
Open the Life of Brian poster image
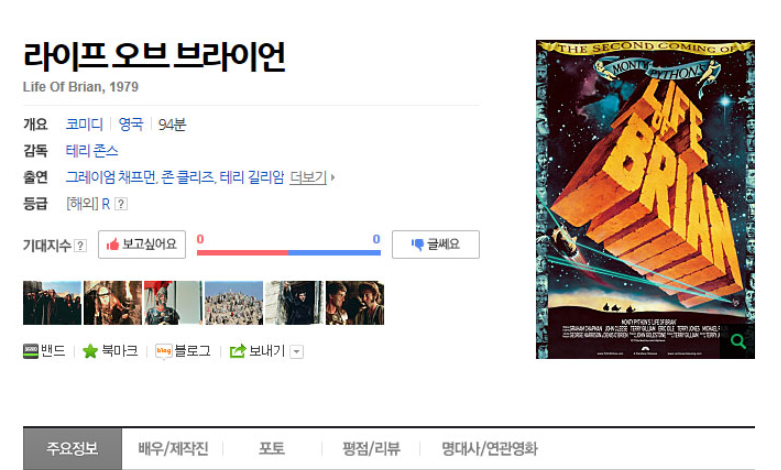point(645,199)
